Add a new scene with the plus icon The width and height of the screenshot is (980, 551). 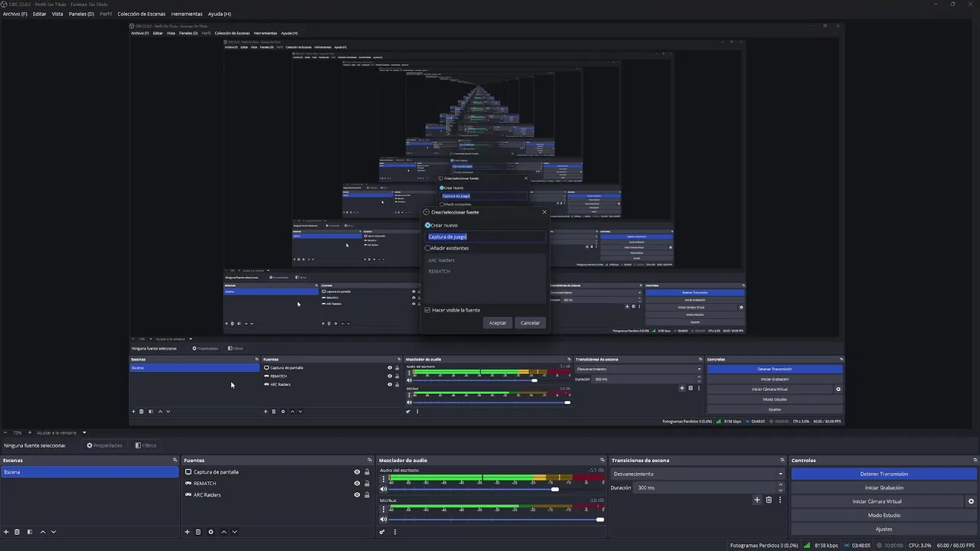[6, 532]
